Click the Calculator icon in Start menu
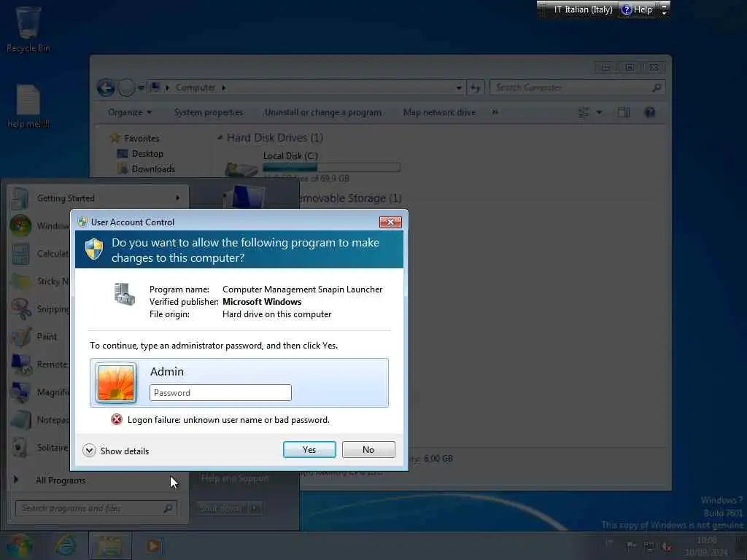Viewport: 747px width, 560px height. pyautogui.click(x=20, y=253)
